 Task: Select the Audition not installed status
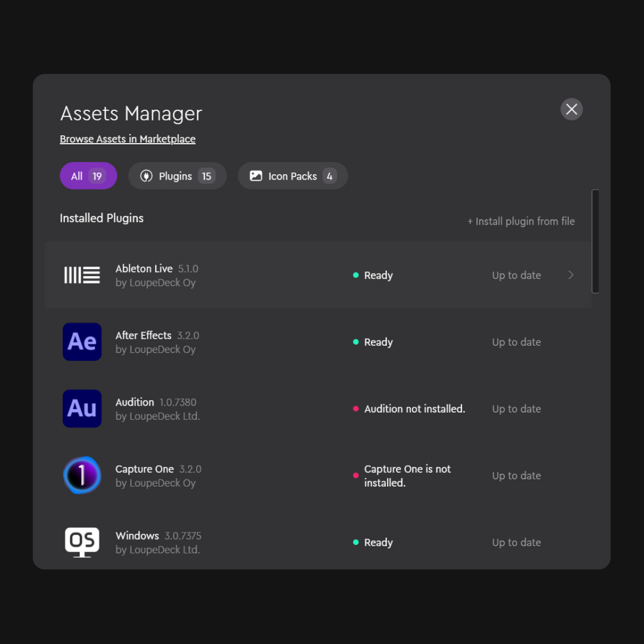tap(414, 408)
